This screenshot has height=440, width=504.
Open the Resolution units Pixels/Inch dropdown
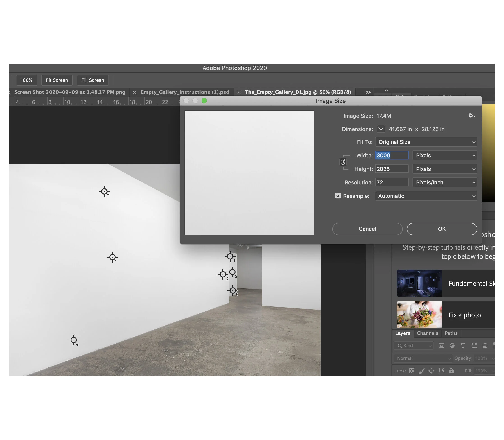click(x=445, y=182)
